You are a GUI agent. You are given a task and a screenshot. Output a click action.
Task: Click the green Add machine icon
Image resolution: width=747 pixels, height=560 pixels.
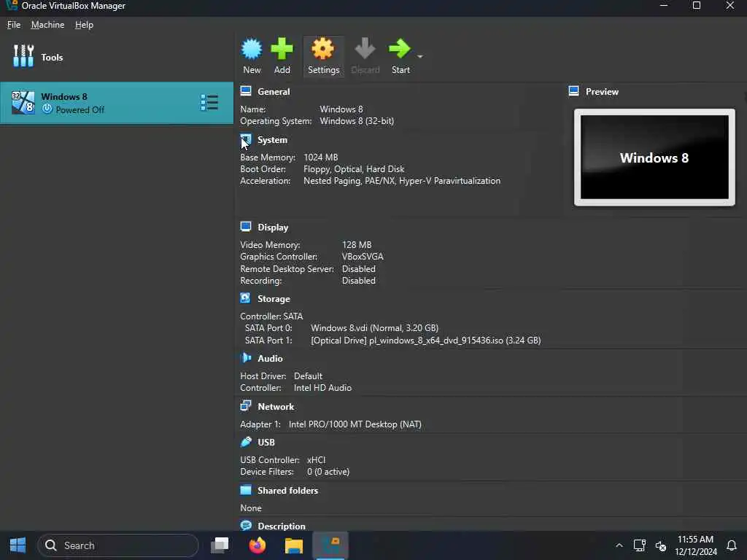pyautogui.click(x=282, y=49)
